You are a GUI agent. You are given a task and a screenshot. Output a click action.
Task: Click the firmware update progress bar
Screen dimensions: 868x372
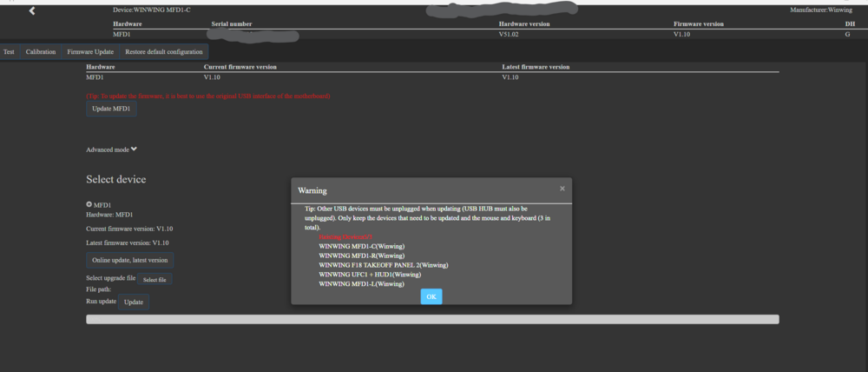(432, 319)
